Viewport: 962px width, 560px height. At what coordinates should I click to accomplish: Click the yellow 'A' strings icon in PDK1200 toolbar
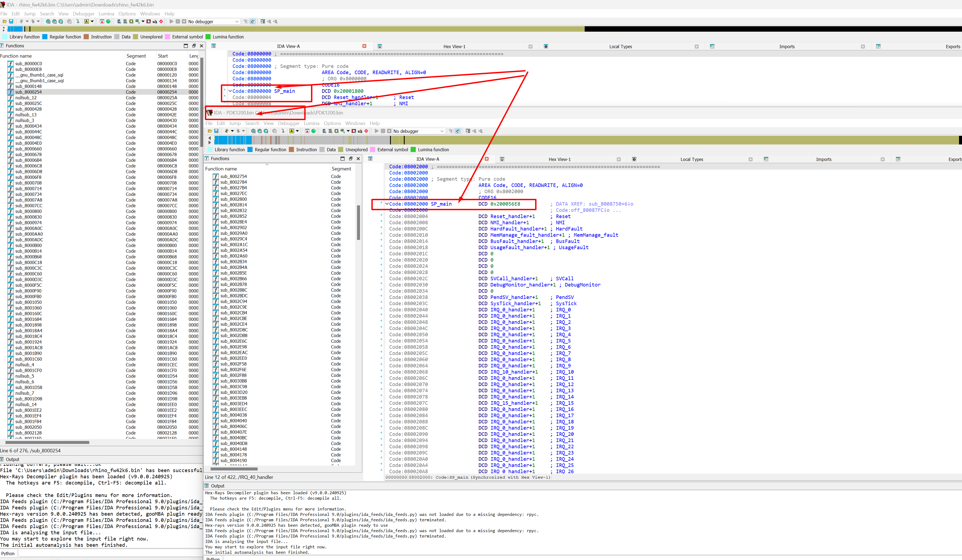click(292, 131)
